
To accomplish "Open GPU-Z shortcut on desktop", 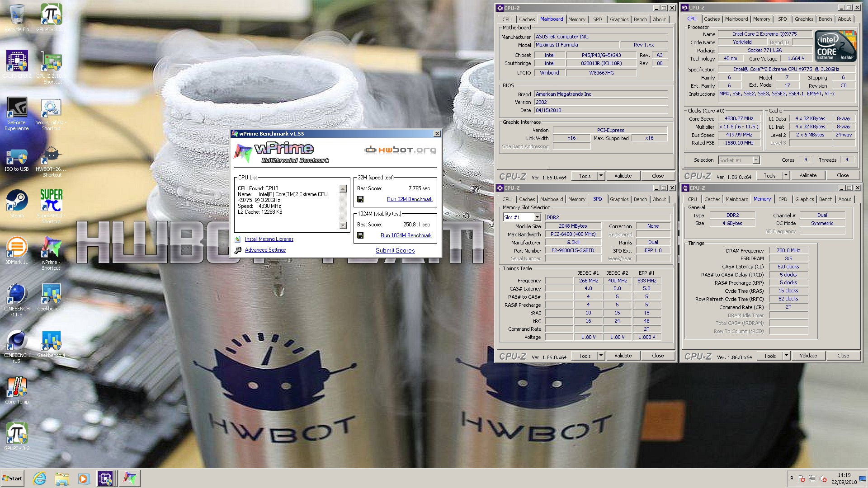I will point(51,67).
